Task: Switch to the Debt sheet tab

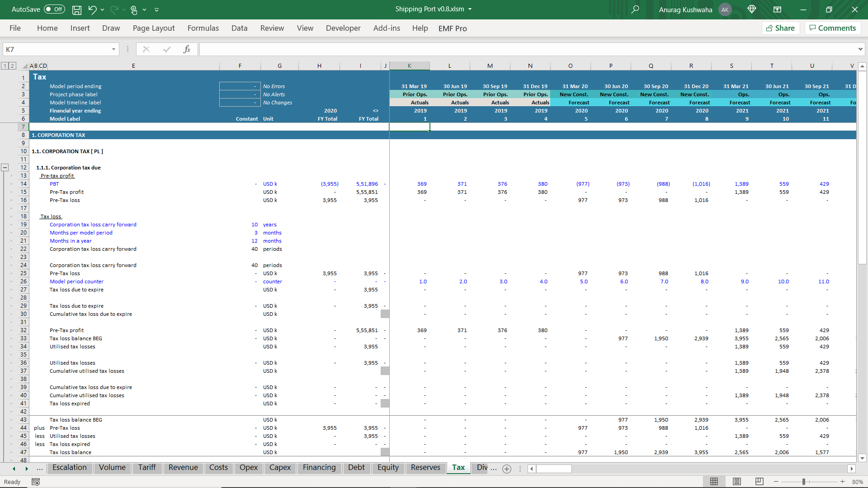Action: [x=356, y=468]
